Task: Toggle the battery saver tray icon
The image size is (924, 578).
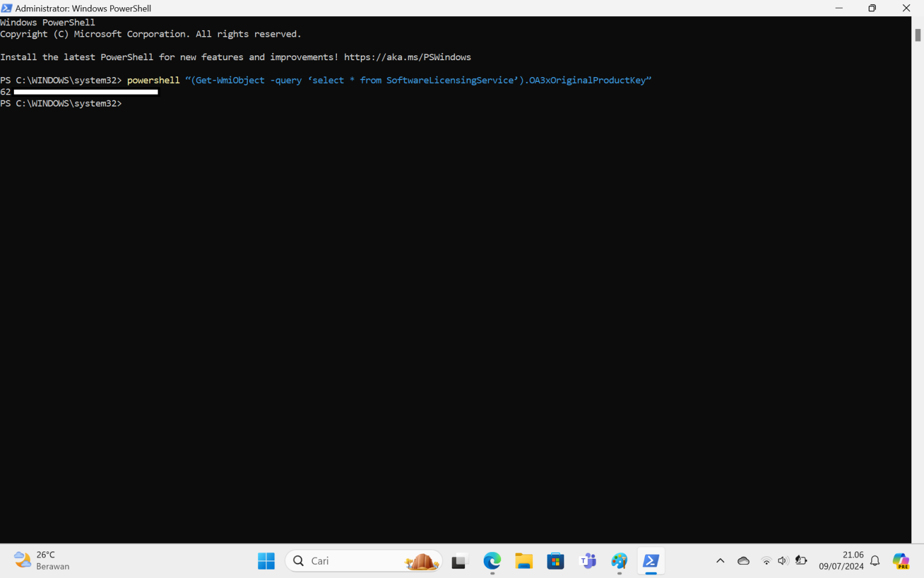Action: 801,561
